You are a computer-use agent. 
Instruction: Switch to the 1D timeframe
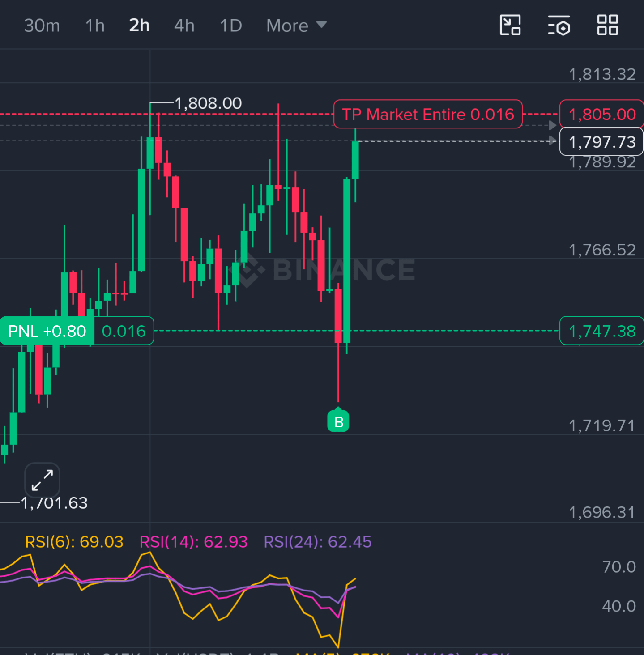pos(231,26)
